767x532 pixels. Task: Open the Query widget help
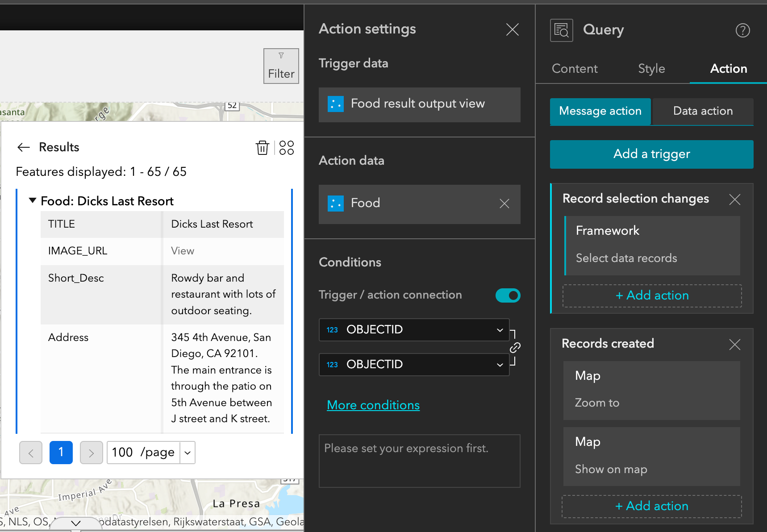[742, 30]
